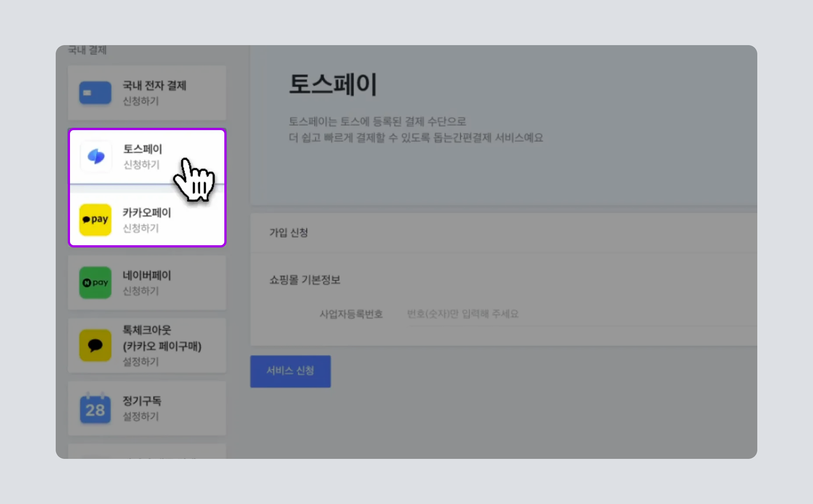The image size is (813, 504).
Task: Select 토스페이 in the payment list
Action: point(147,156)
